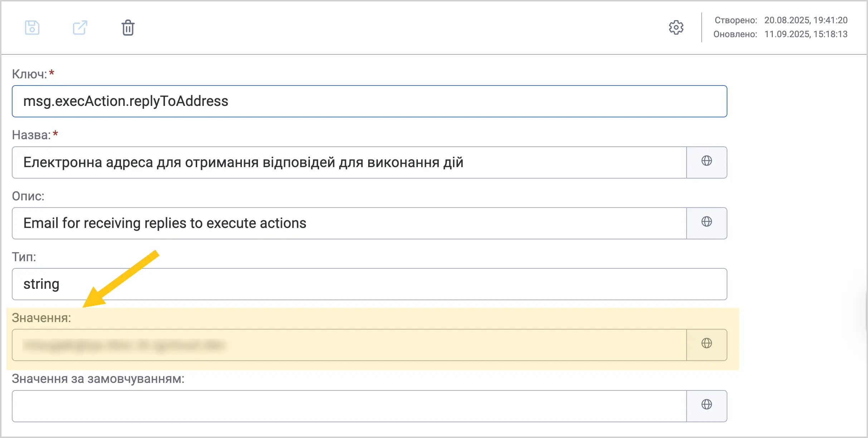
Task: Open the gear settings icon
Action: coord(676,27)
